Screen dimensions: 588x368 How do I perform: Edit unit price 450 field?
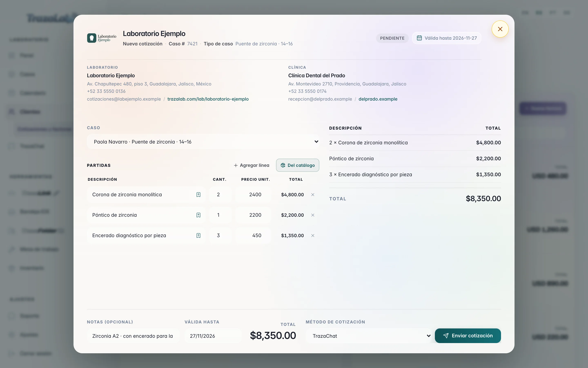(x=253, y=236)
